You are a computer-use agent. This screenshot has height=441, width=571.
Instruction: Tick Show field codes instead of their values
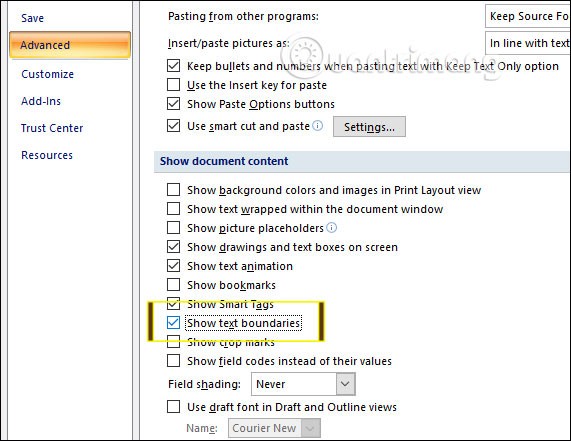point(173,361)
